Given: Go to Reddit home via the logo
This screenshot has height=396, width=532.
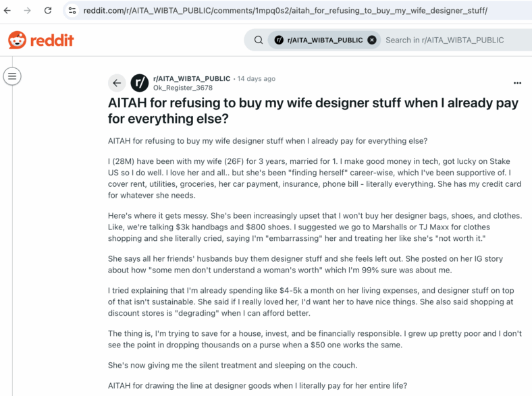Looking at the screenshot, I should (x=41, y=40).
